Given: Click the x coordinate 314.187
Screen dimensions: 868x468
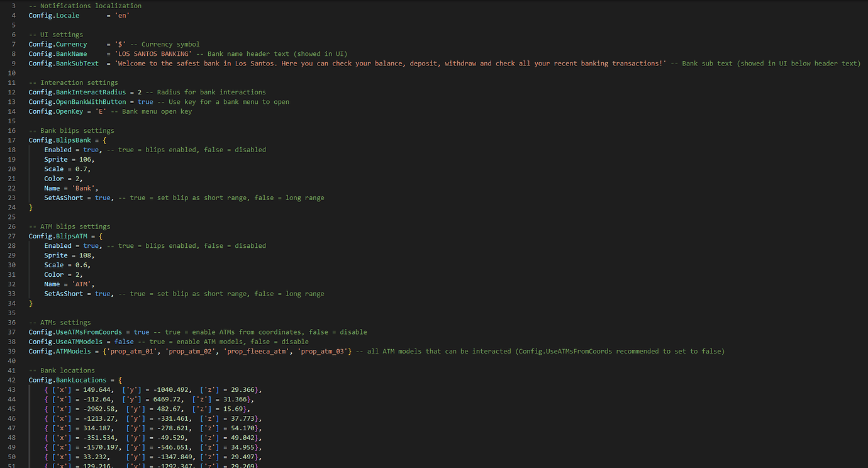Looking at the screenshot, I should pyautogui.click(x=97, y=428).
